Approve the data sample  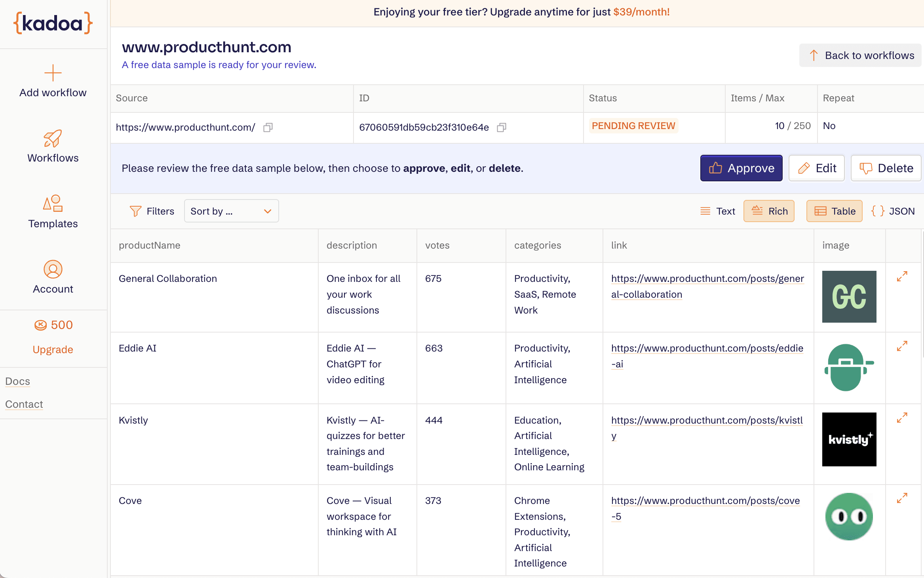[741, 168]
